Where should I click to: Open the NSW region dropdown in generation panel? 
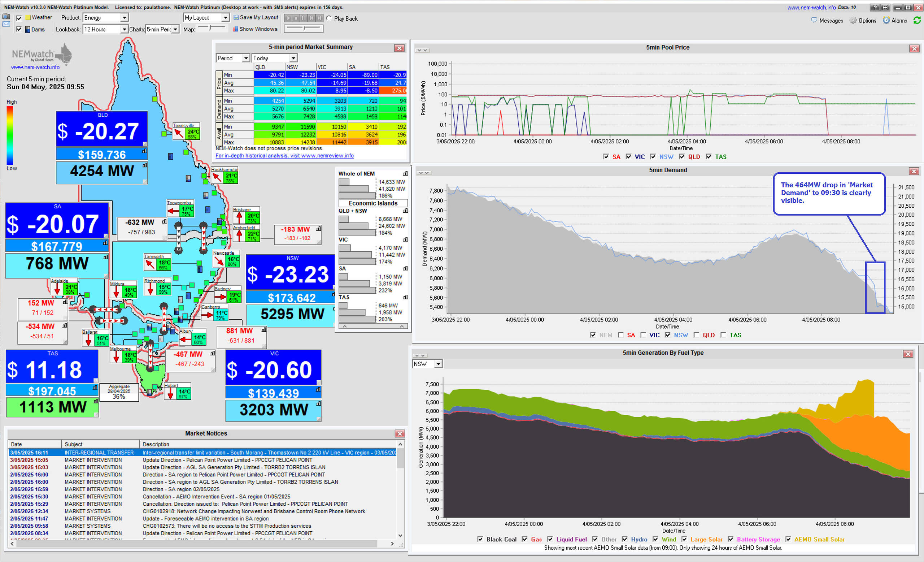427,364
